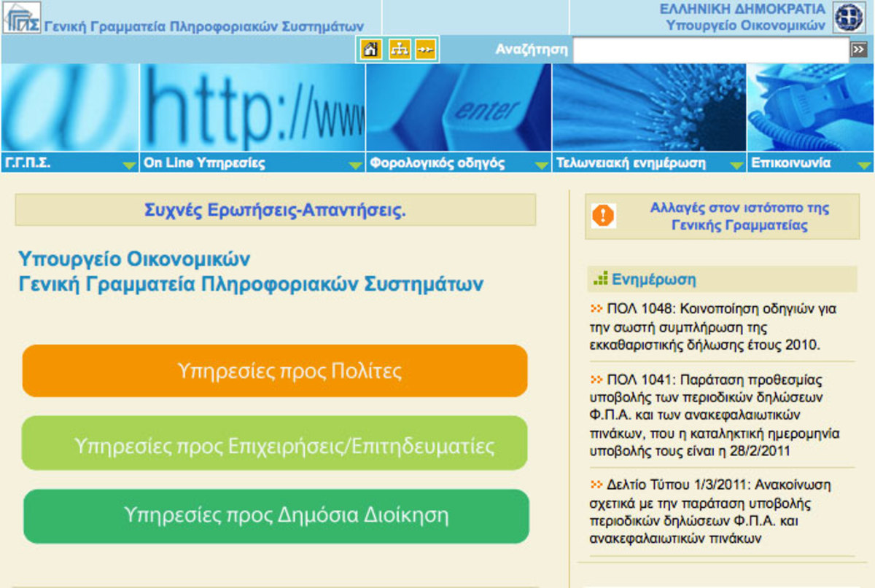Screen dimensions: 875x588
Task: Click the orange arrow login icon
Action: click(425, 50)
